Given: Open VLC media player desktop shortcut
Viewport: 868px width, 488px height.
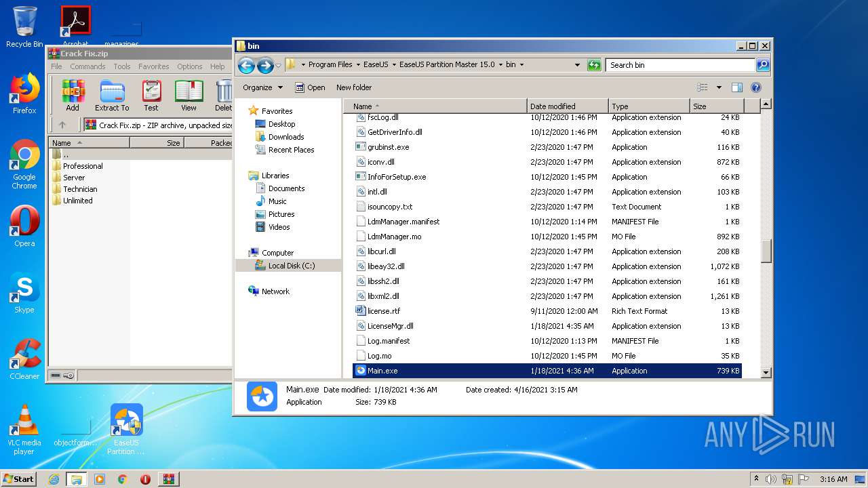Looking at the screenshot, I should [24, 430].
